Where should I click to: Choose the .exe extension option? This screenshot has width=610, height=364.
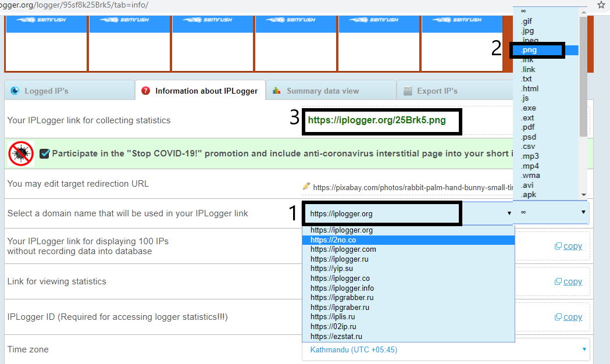click(x=546, y=108)
